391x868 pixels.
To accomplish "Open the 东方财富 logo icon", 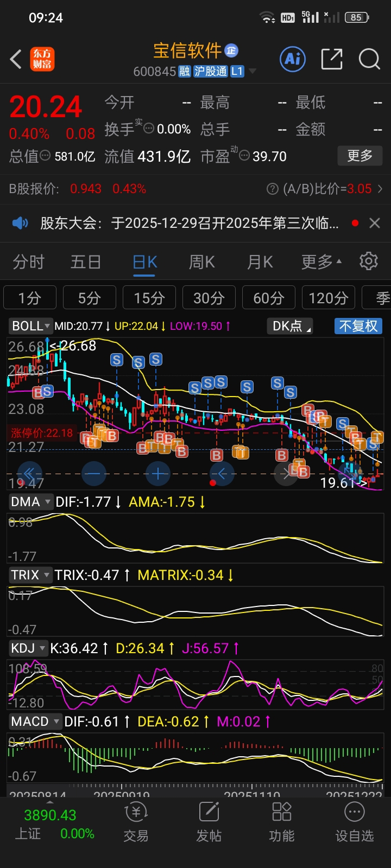I will tap(42, 59).
